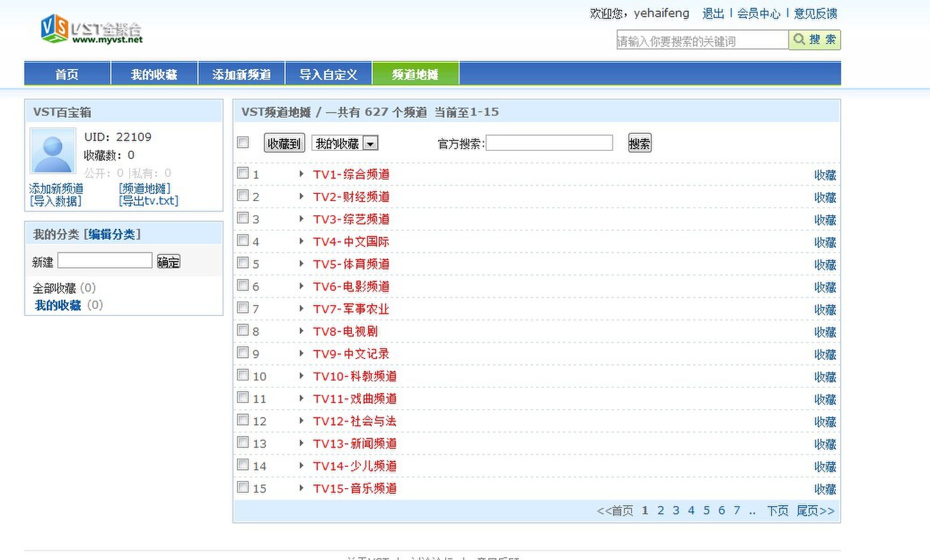Open the TV15-音乐频道 channel link

click(x=355, y=488)
